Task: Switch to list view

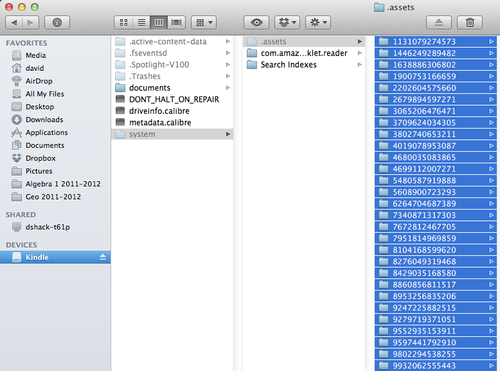Action: tap(141, 23)
